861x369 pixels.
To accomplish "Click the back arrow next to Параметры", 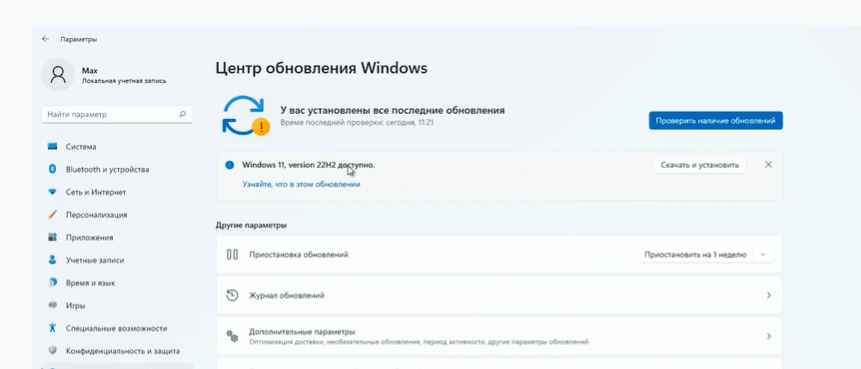I will 45,39.
